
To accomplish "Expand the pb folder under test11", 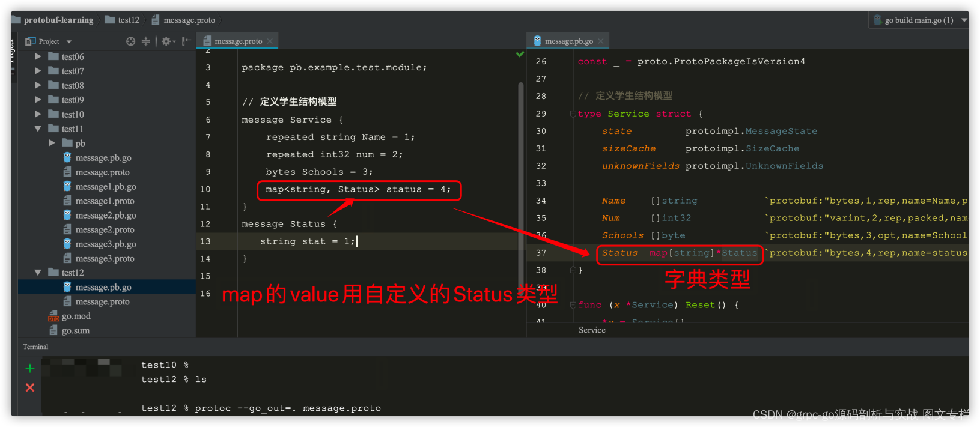I will point(52,143).
